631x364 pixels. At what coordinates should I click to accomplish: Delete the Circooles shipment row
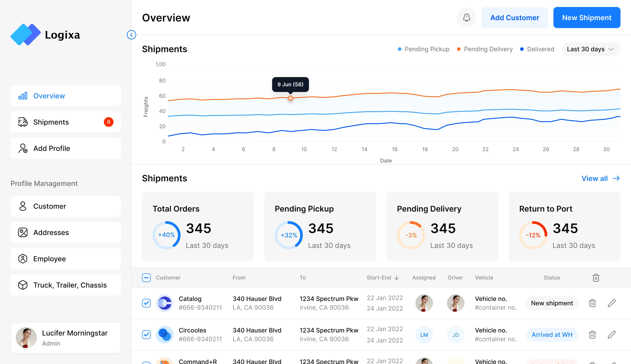pyautogui.click(x=592, y=334)
